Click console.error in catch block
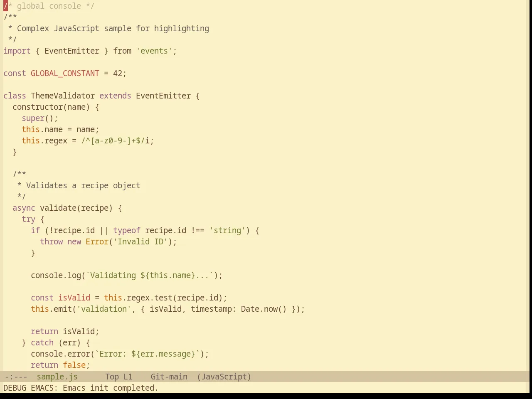Viewport: 532px width, 399px height. [60, 354]
